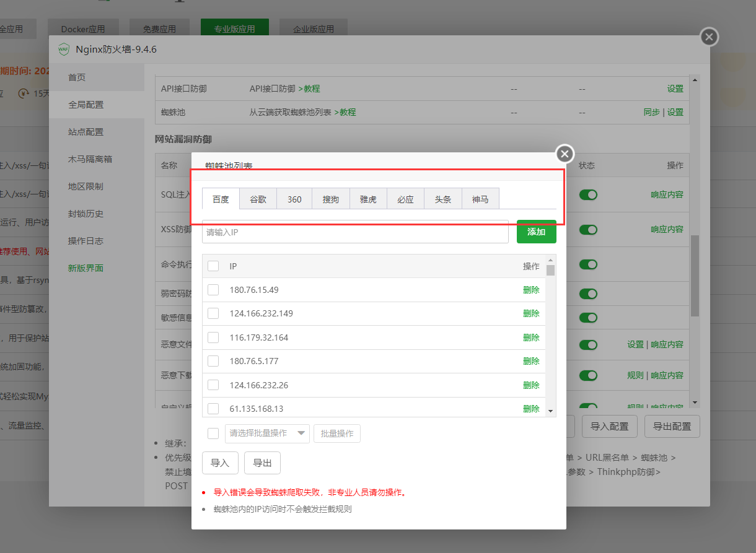The image size is (756, 553).
Task: Click the 导出 button
Action: click(262, 463)
